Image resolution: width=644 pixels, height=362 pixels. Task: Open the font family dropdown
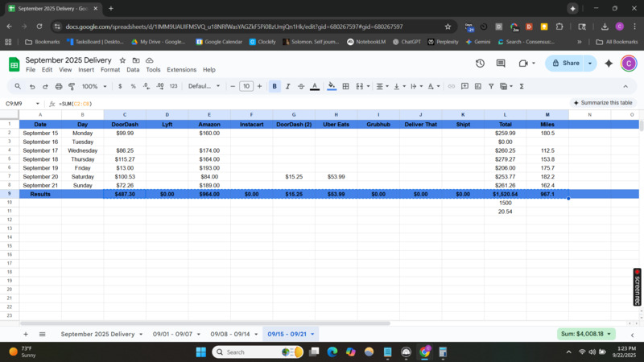pyautogui.click(x=204, y=86)
